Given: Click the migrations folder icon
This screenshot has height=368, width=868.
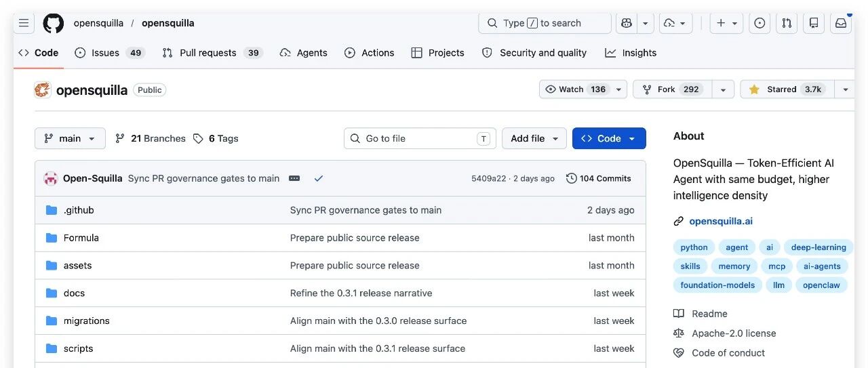Looking at the screenshot, I should click(52, 321).
